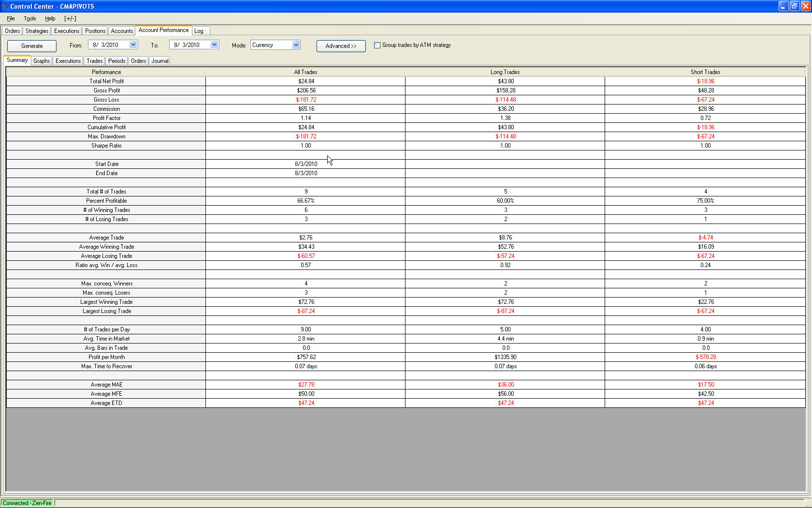Viewport: 812px width, 508px height.
Task: Select the Sharpe Ratio row label
Action: 106,146
